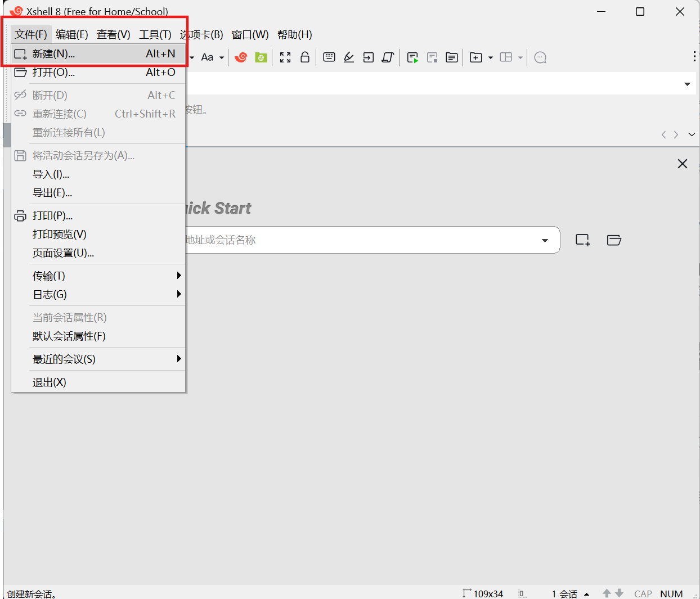Click the status bar down arrow icon
The height and width of the screenshot is (599, 700).
[x=619, y=593]
